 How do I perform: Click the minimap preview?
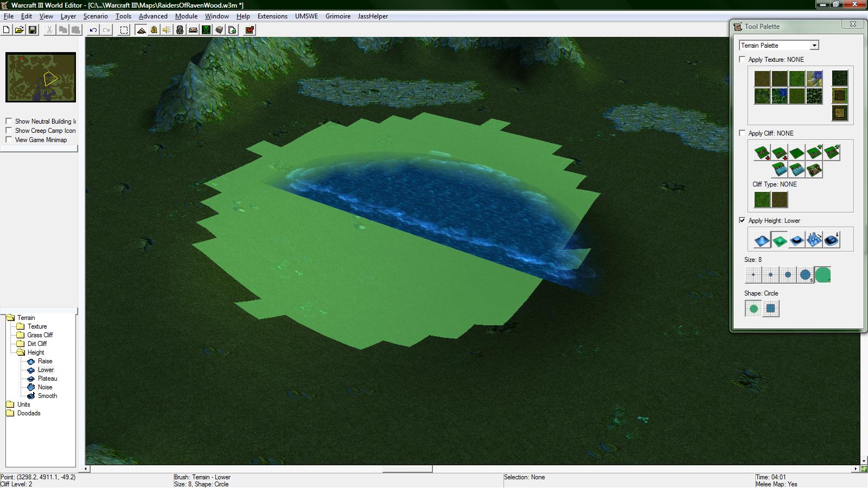coord(41,77)
